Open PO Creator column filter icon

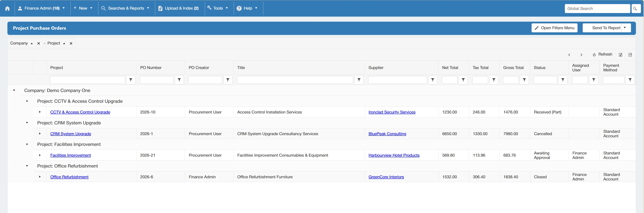tap(228, 80)
